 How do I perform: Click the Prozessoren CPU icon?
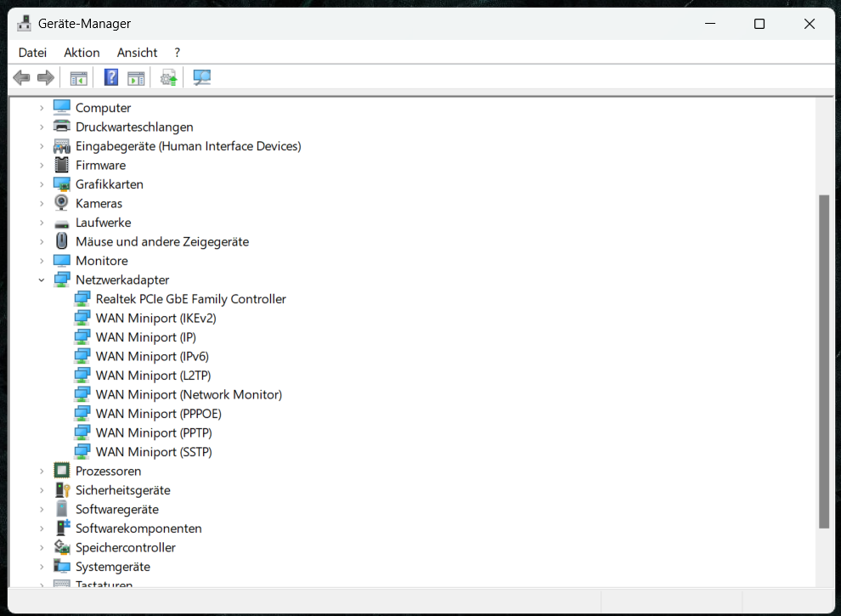62,471
